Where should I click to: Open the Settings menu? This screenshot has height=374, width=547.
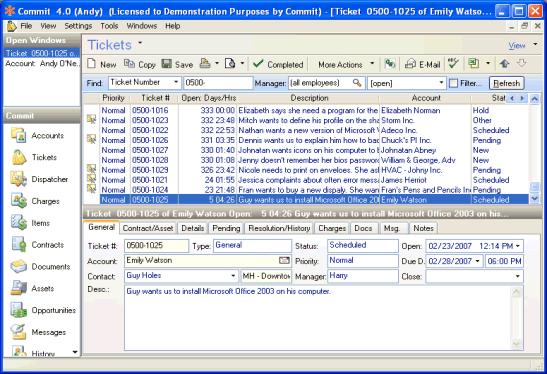click(78, 26)
